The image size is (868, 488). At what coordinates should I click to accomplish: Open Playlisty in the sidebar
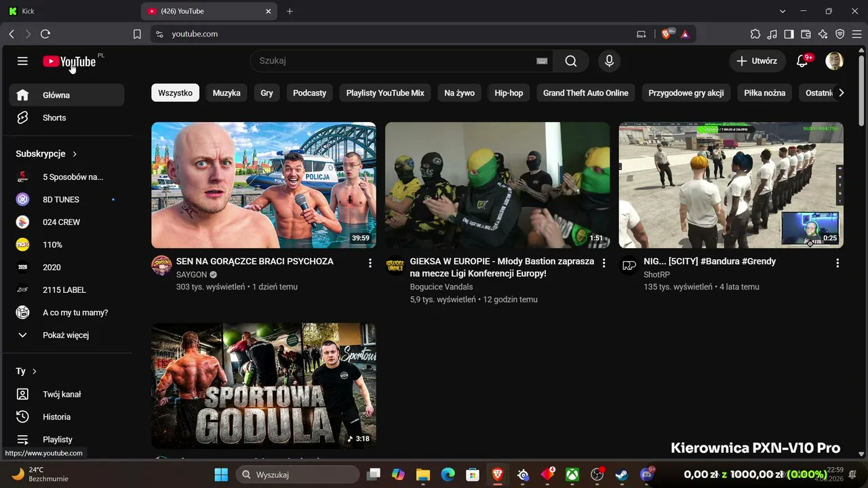66,439
